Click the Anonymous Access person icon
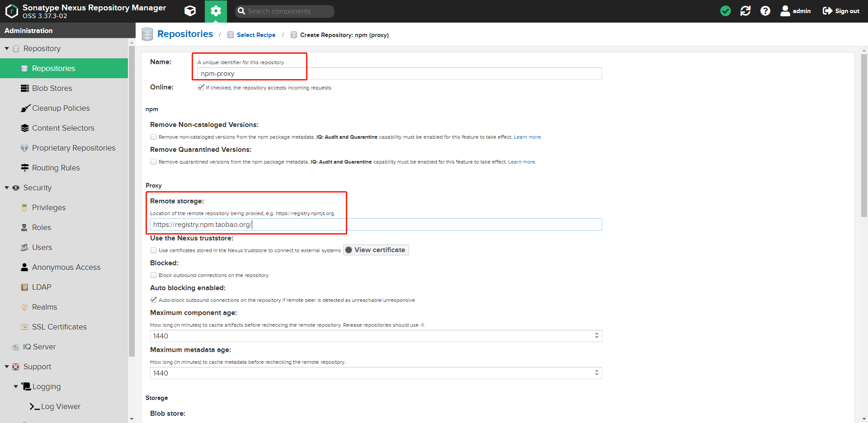The width and height of the screenshot is (868, 423). [25, 267]
